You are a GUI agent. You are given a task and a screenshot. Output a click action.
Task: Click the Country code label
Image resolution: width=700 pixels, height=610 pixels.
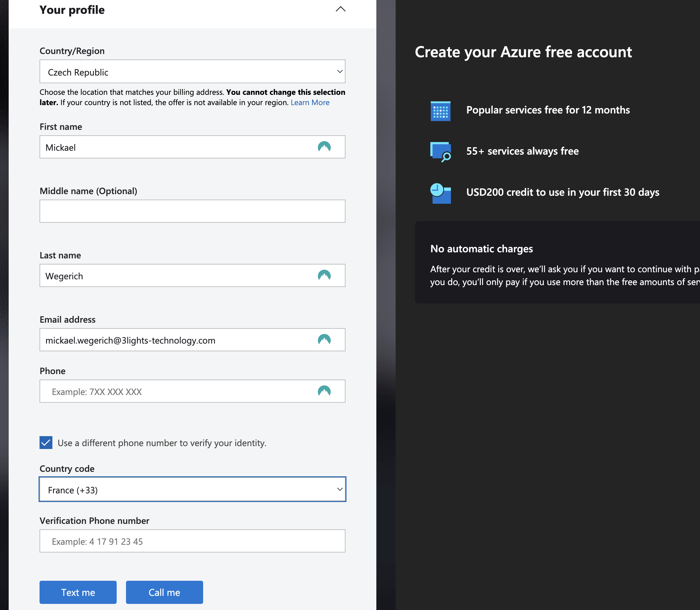click(67, 469)
